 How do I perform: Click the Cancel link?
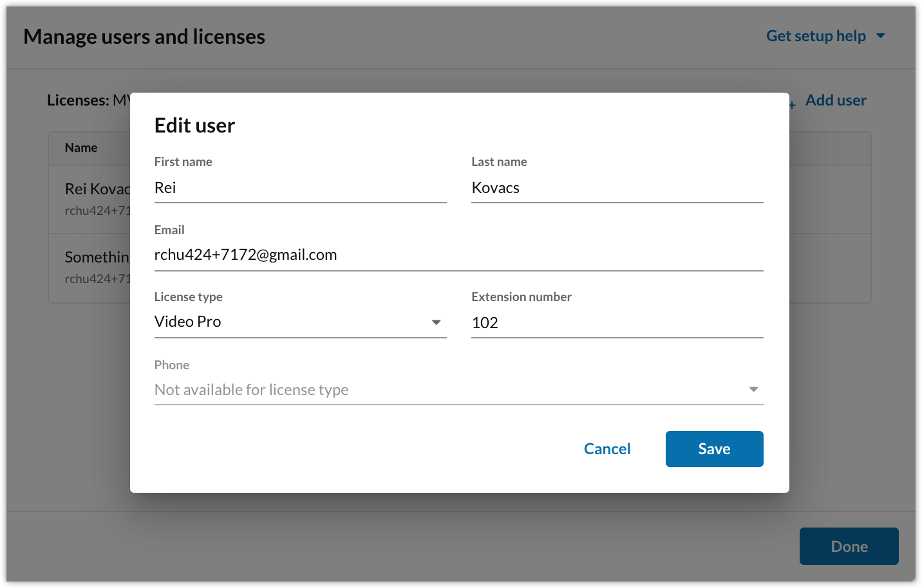(607, 448)
